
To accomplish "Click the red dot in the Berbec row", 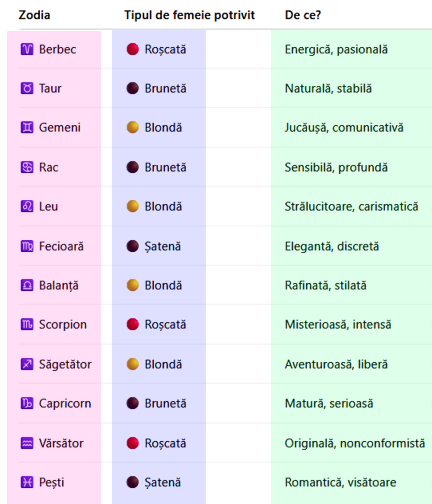I will point(133,49).
